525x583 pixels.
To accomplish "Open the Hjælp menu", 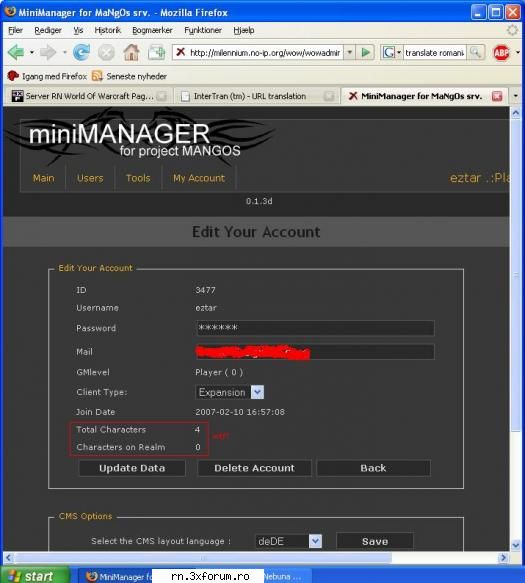I will pos(244,30).
